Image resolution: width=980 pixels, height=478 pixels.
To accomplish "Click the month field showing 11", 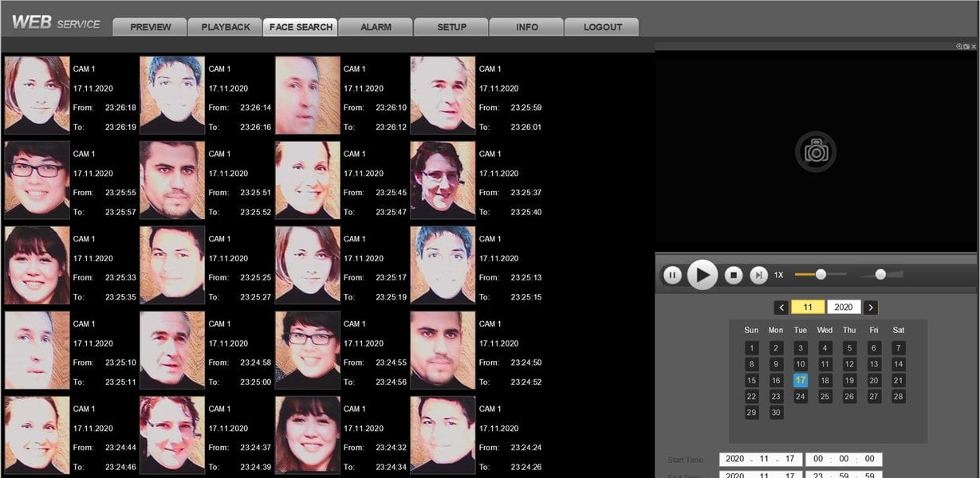I will 808,308.
